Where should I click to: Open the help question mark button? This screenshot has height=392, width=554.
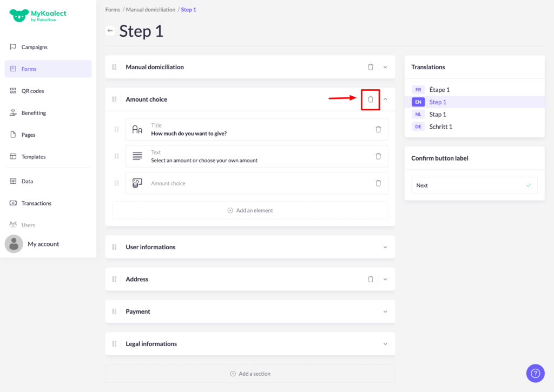(535, 373)
